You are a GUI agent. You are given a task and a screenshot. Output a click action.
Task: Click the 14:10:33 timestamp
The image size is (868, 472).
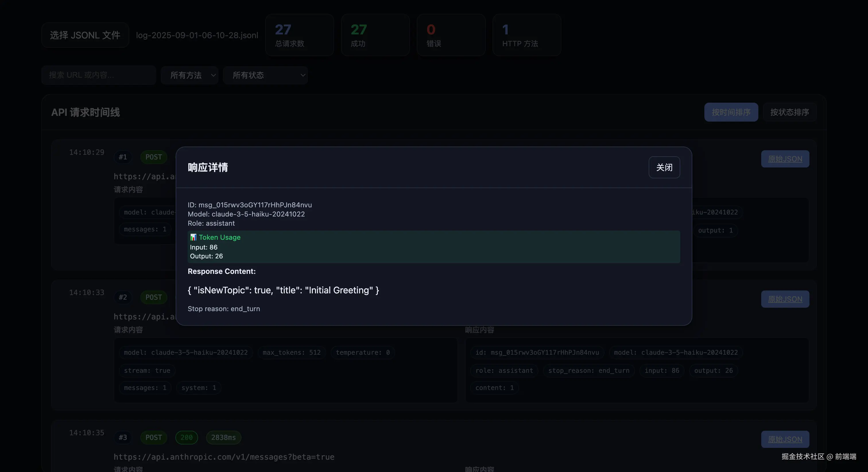tap(87, 292)
